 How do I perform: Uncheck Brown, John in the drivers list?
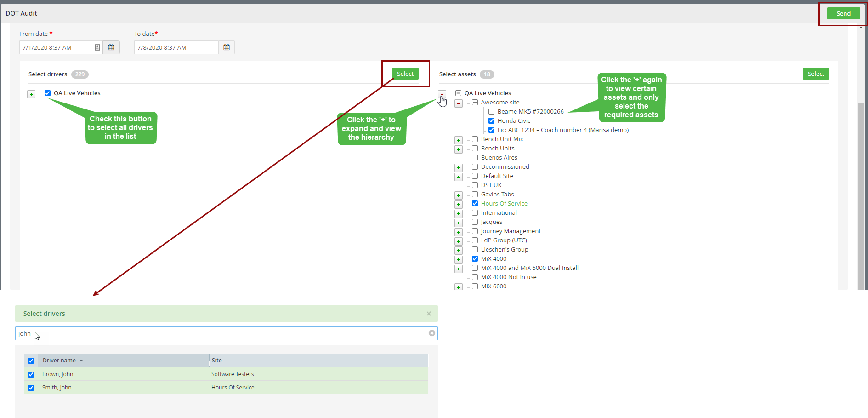tap(31, 374)
